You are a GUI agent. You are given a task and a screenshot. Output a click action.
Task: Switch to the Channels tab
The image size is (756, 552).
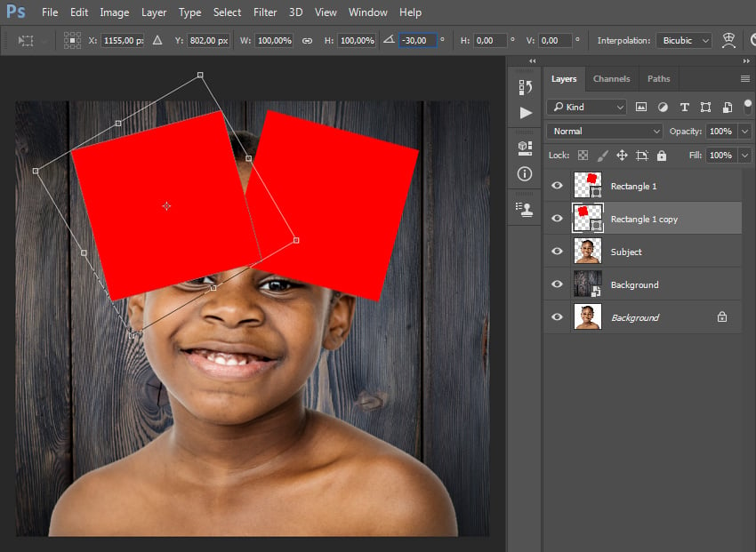[611, 79]
